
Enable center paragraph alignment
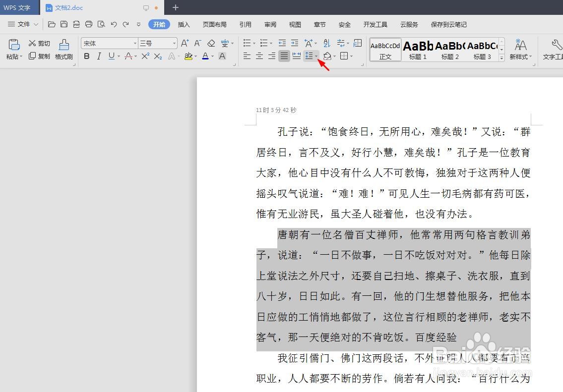(x=259, y=56)
